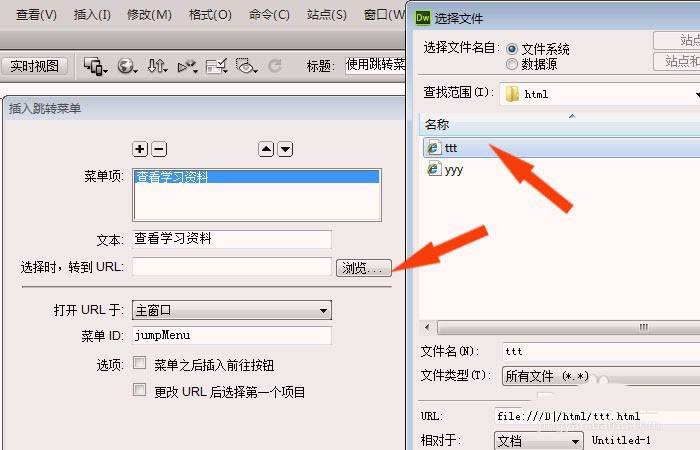Open the 查找范围 html folder dropdown
700x450 pixels.
600,94
